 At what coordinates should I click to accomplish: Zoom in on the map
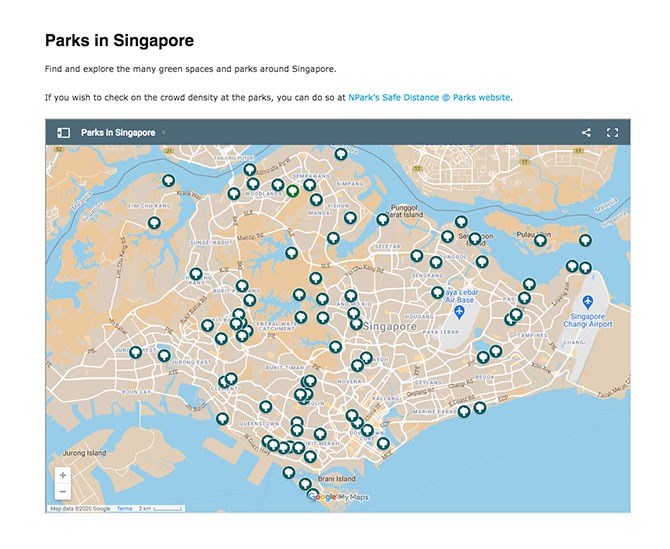[x=63, y=475]
